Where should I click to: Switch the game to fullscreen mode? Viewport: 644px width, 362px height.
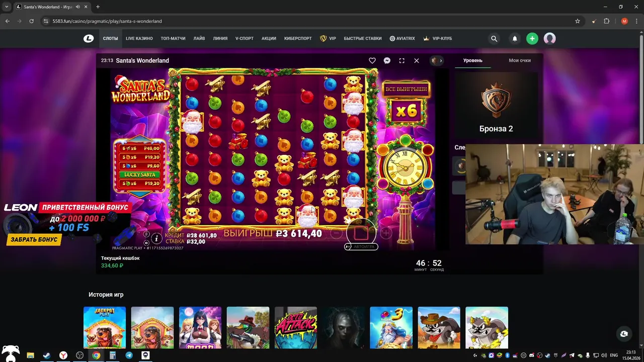point(401,60)
